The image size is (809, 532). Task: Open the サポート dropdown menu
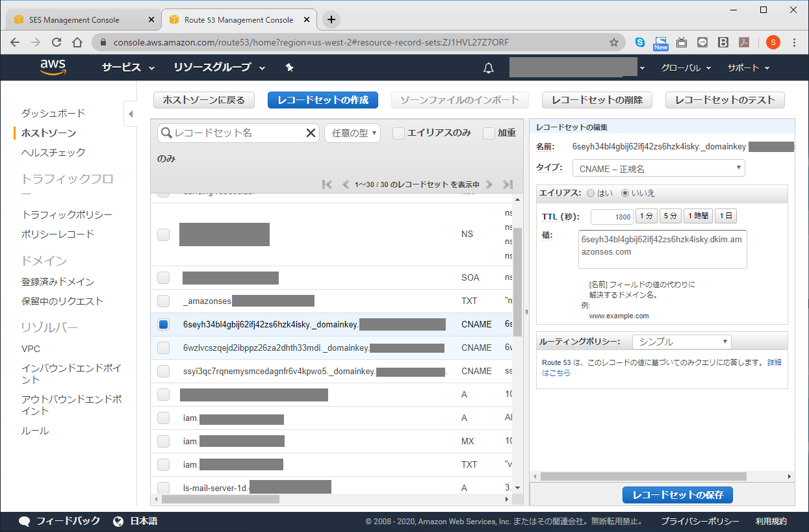point(748,68)
